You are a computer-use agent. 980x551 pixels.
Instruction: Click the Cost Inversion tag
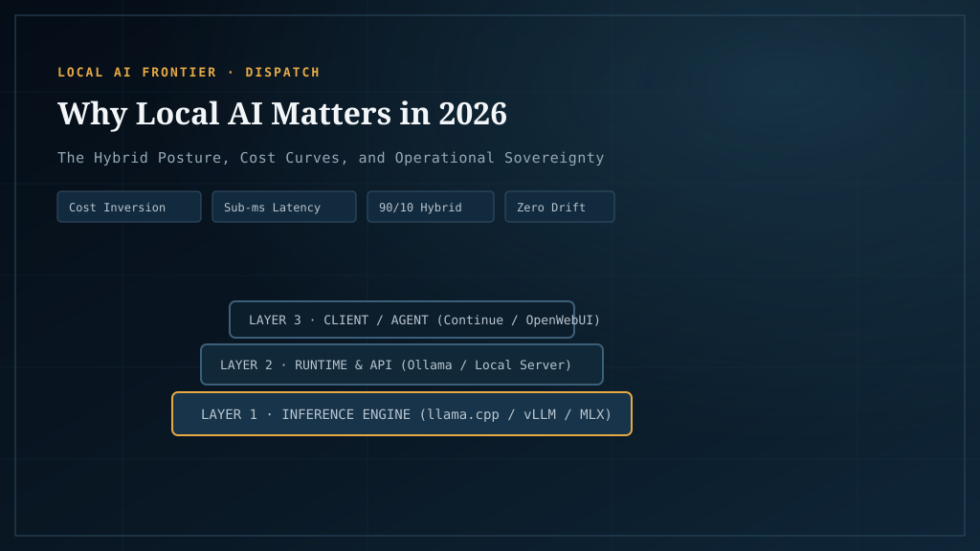click(x=129, y=207)
